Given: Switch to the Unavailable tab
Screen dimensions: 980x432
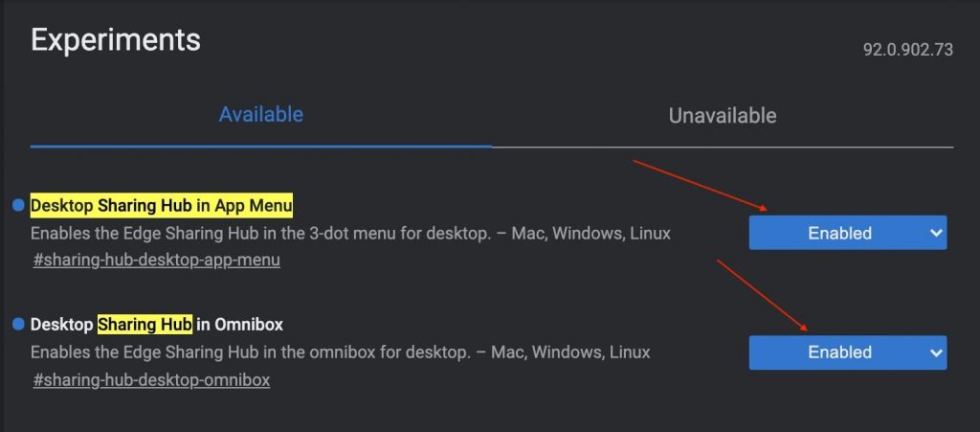Looking at the screenshot, I should 723,116.
